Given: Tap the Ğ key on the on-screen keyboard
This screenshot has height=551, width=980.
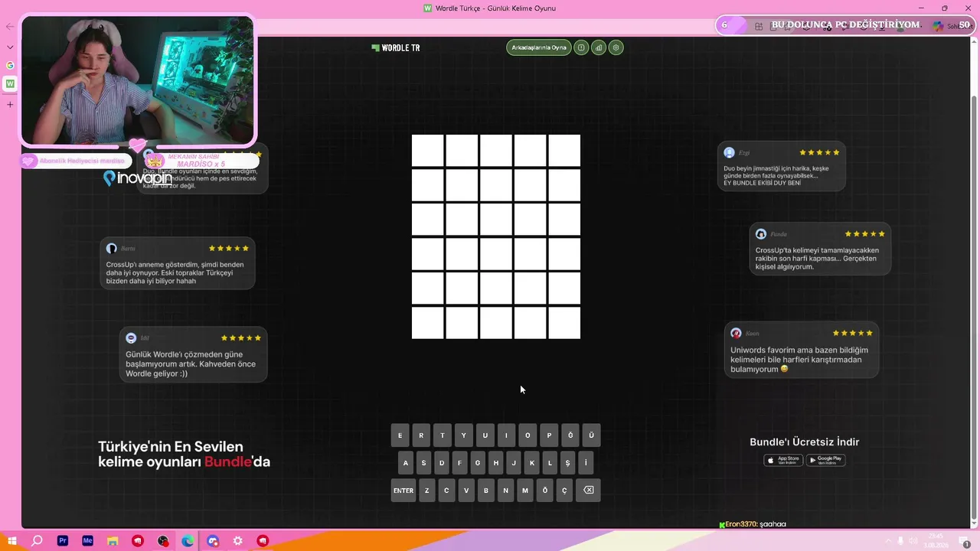Looking at the screenshot, I should tap(570, 435).
